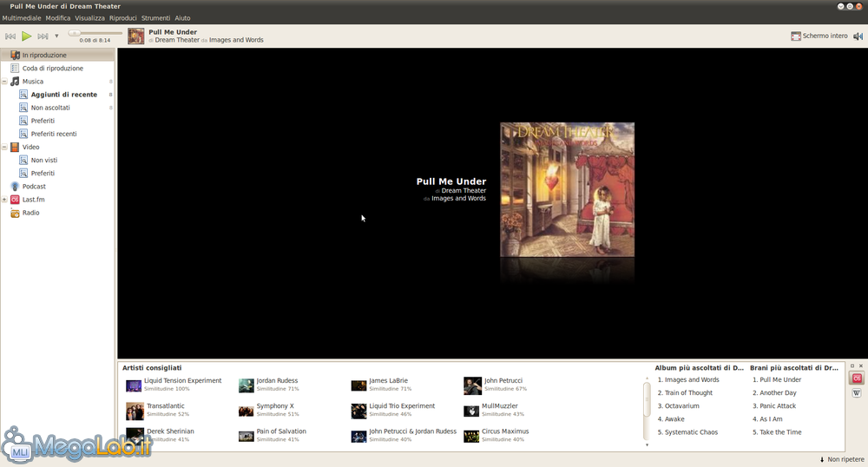Screen dimensions: 868x467
Task: Open the Multimediale menu
Action: click(x=22, y=17)
